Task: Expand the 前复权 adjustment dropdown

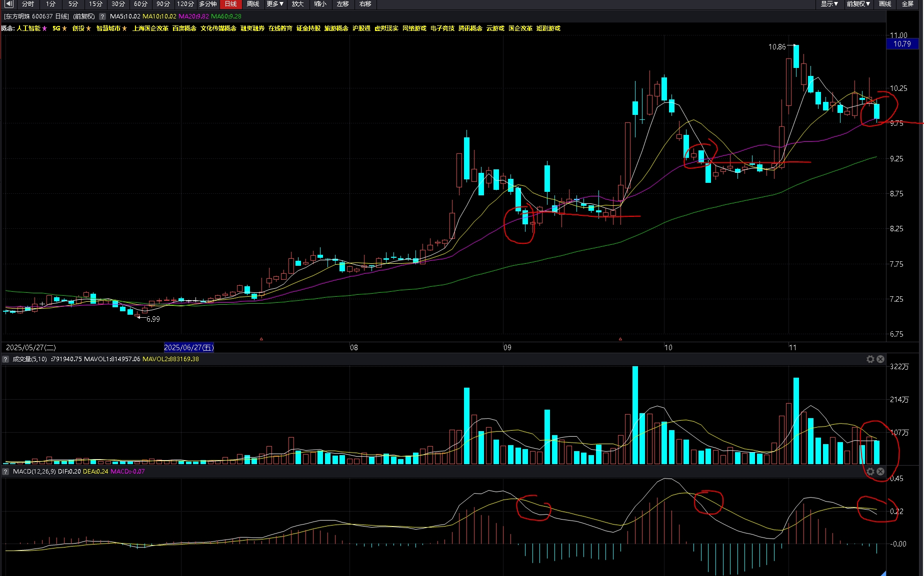Action: pos(858,4)
